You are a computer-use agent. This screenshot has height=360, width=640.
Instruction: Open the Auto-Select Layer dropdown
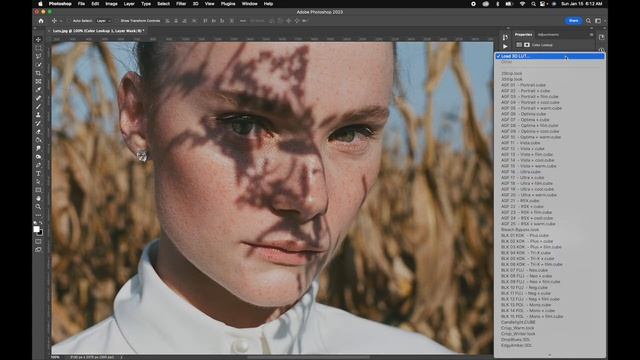tap(104, 20)
